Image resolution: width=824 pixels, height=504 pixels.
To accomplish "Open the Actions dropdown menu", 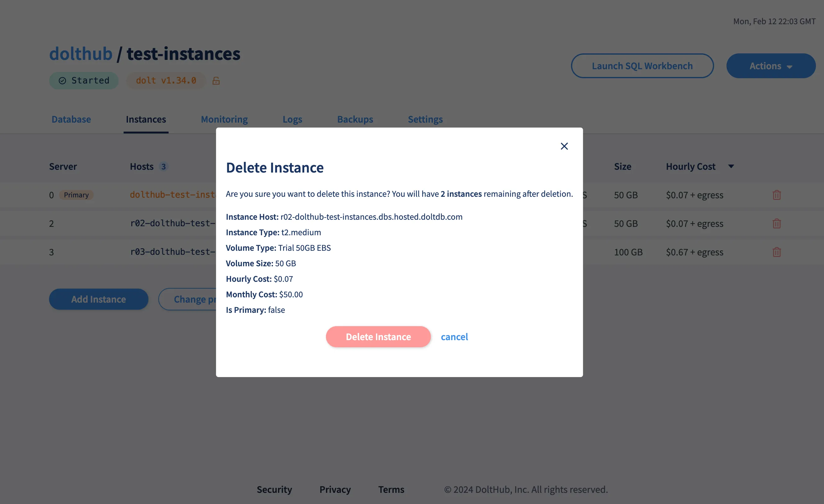I will [771, 66].
